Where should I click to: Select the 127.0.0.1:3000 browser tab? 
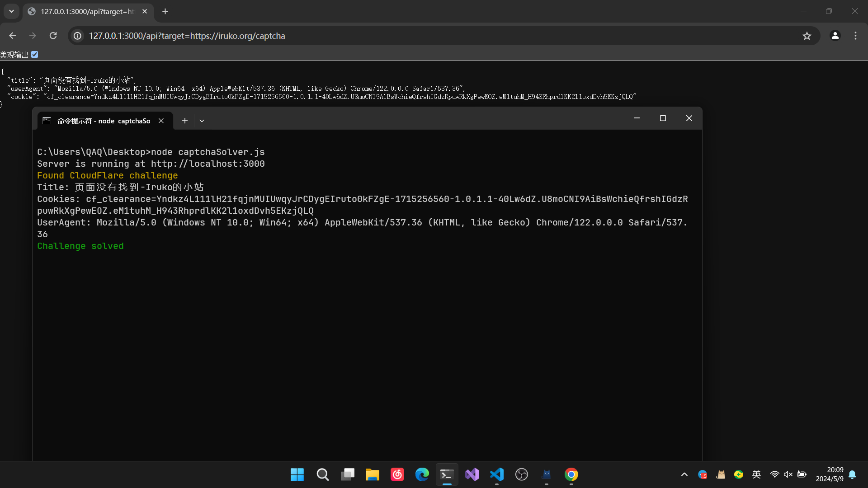coord(87,11)
